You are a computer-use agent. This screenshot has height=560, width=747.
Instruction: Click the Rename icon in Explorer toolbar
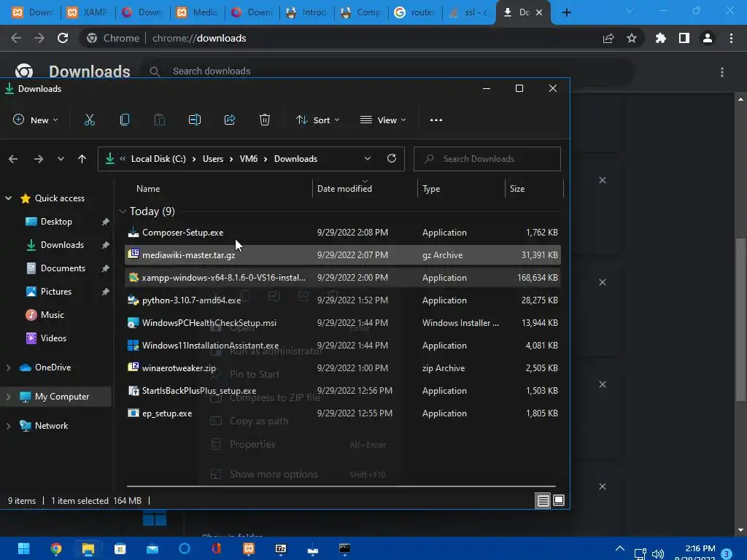[194, 120]
